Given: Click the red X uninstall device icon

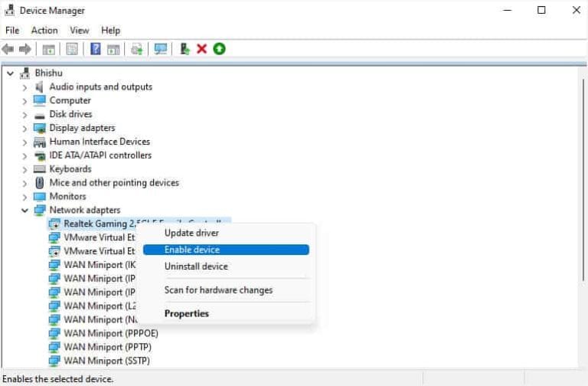Looking at the screenshot, I should pyautogui.click(x=202, y=49).
